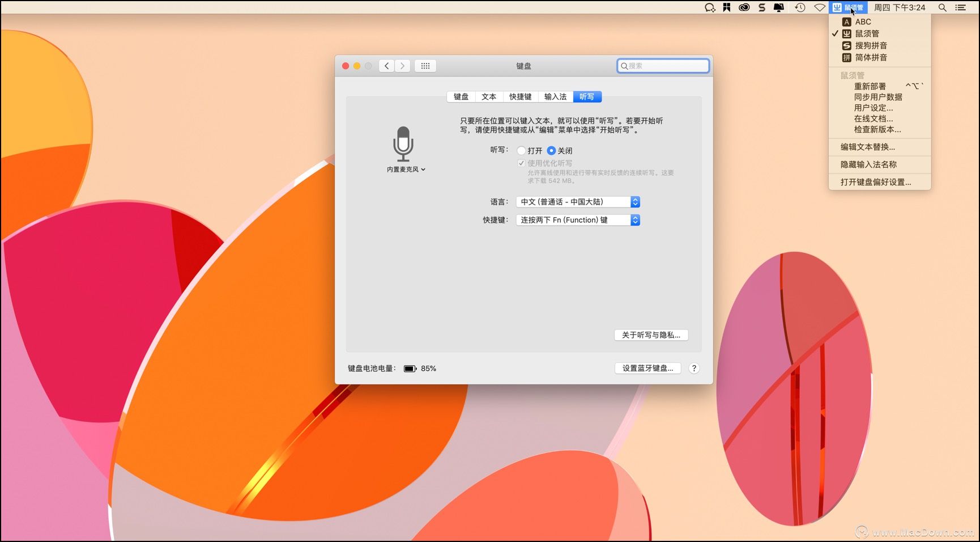Select the 关闭 dictation radio button
Screen dimensions: 980x542
tap(551, 151)
